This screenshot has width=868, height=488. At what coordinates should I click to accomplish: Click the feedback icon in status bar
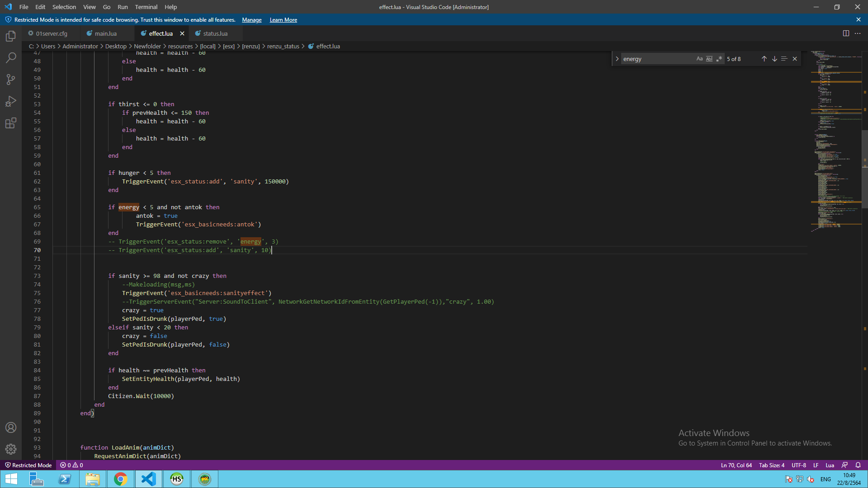(844, 465)
